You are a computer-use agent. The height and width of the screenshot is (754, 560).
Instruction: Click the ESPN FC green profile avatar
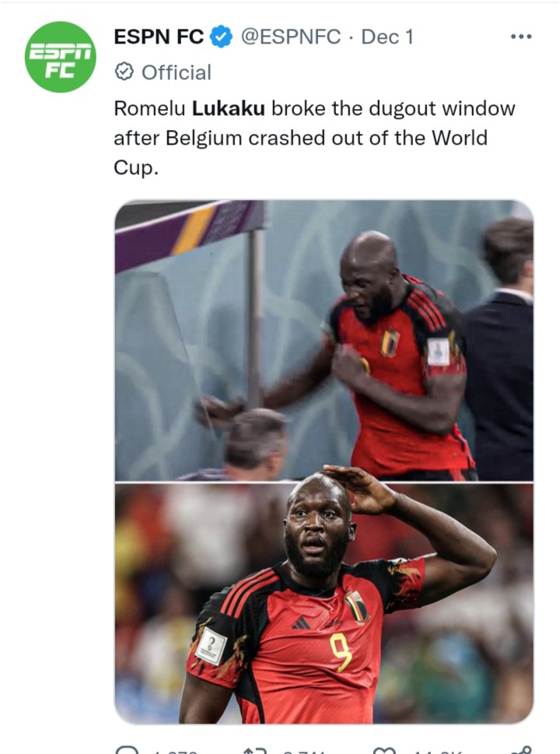[x=61, y=57]
